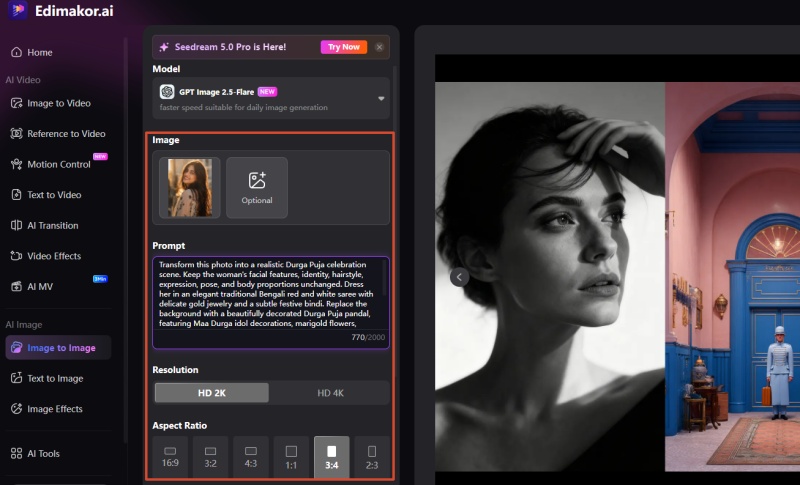Click the Model section label

pyautogui.click(x=166, y=69)
